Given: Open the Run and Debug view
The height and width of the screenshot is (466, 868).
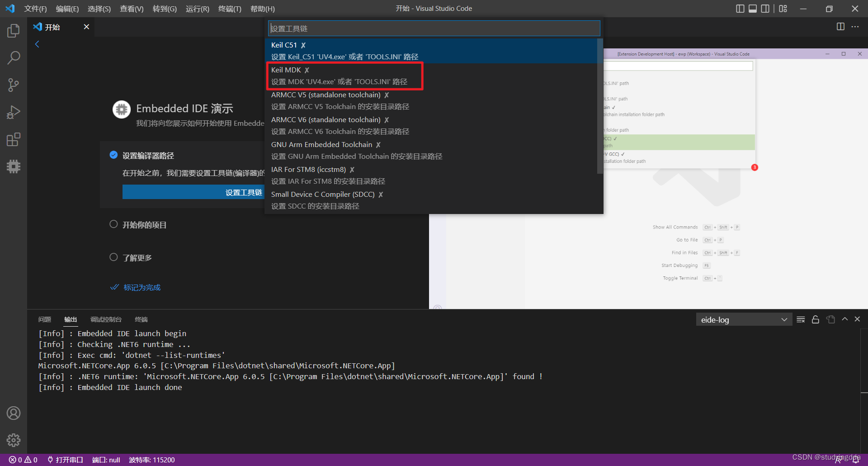Looking at the screenshot, I should pyautogui.click(x=14, y=112).
